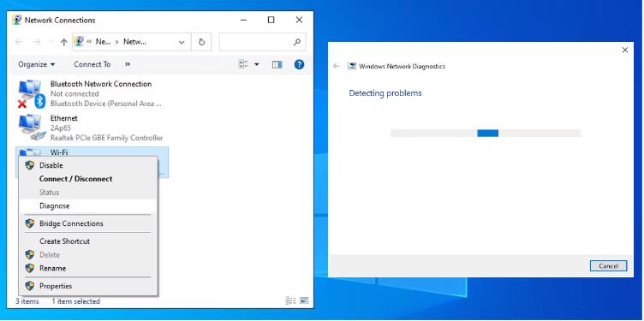Image resolution: width=644 pixels, height=321 pixels.
Task: Choose Create Shortcut from the menu
Action: pos(88,241)
